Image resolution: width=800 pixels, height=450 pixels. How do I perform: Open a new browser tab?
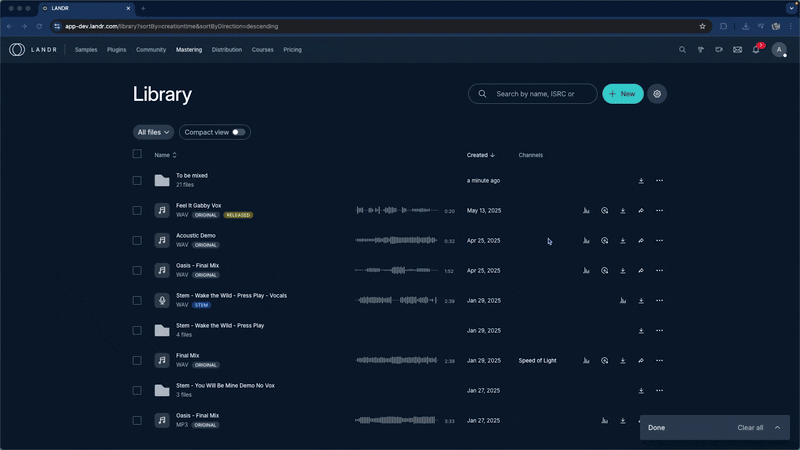click(x=143, y=8)
